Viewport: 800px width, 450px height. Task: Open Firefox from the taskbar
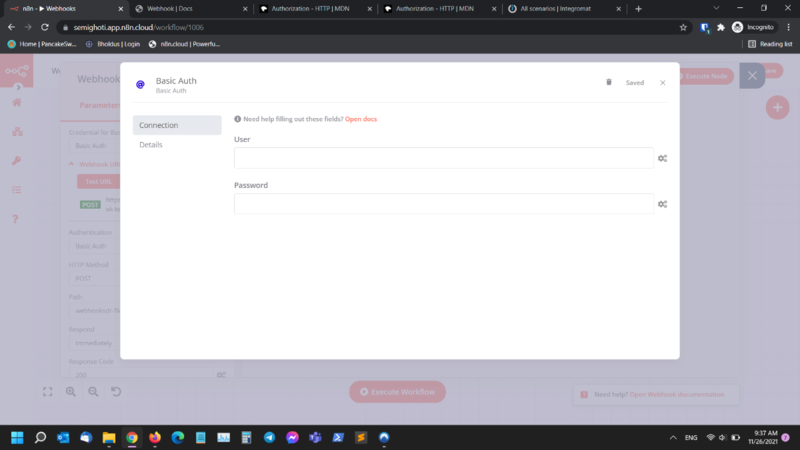(x=155, y=437)
